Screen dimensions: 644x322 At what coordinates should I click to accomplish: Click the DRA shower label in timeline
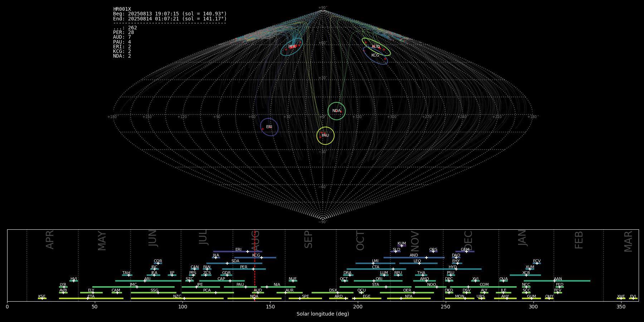pos(347,273)
